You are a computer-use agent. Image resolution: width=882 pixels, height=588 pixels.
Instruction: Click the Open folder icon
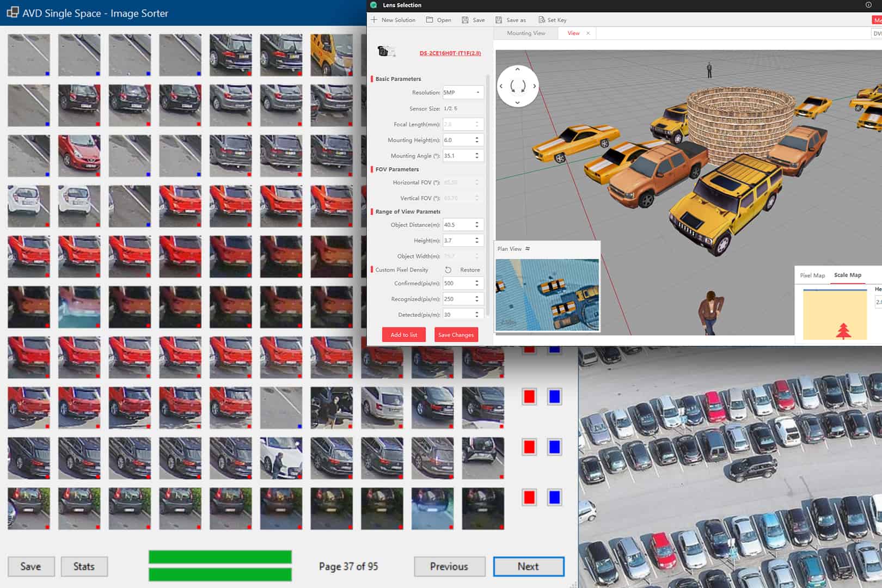tap(430, 20)
